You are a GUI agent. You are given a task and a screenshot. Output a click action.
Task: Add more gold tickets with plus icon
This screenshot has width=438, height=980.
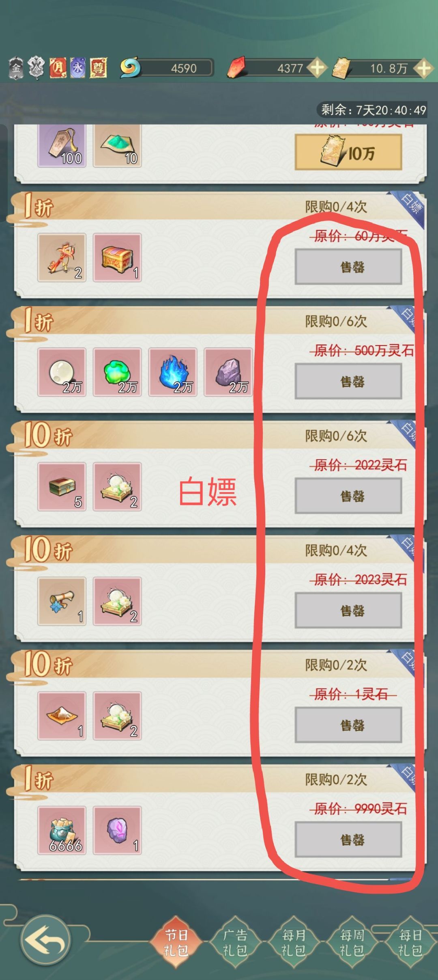(x=423, y=68)
